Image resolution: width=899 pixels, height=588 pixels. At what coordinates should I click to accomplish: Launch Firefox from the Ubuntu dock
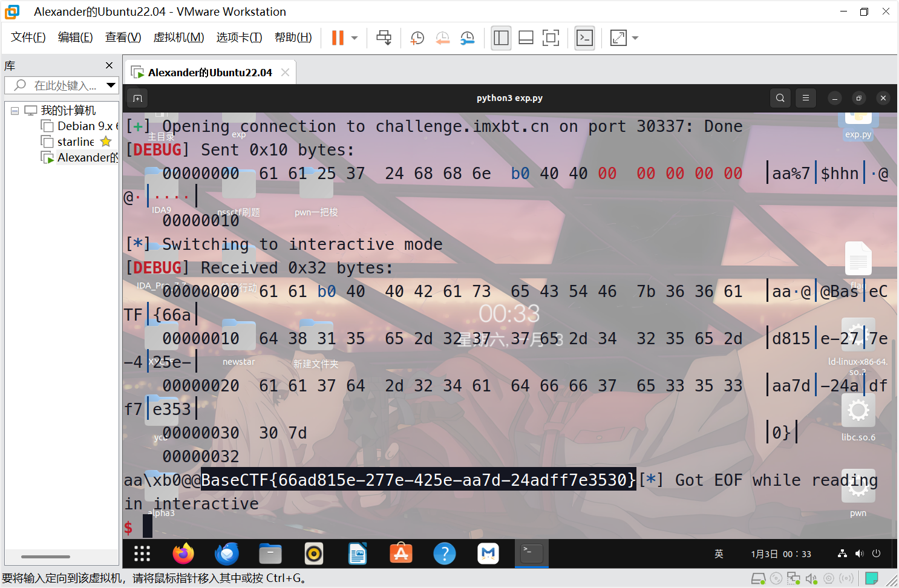183,554
